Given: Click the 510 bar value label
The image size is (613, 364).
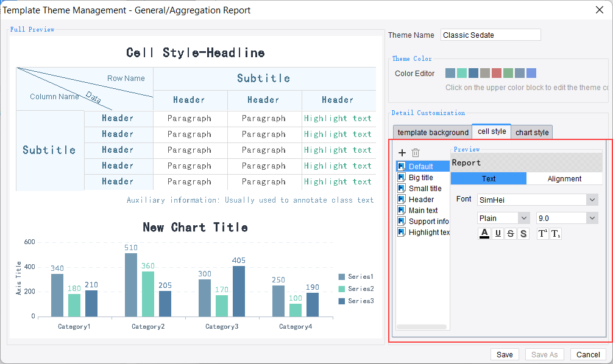Looking at the screenshot, I should 131,248.
